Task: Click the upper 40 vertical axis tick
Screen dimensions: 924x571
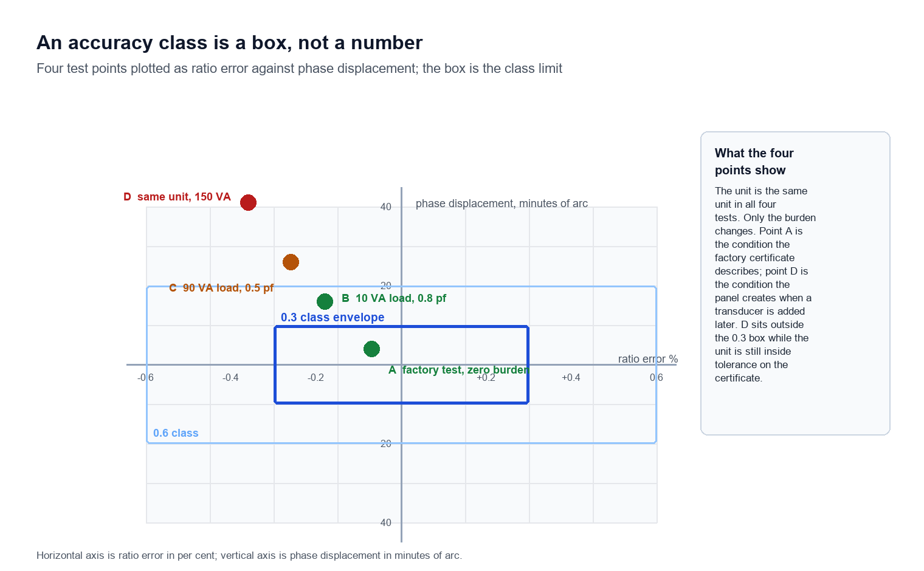Action: tap(386, 207)
